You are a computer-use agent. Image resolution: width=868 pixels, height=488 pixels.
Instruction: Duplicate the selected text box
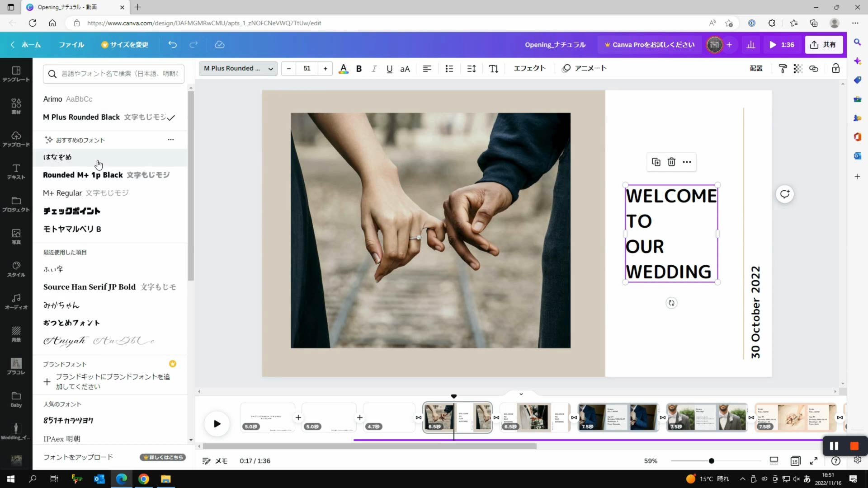[656, 162]
